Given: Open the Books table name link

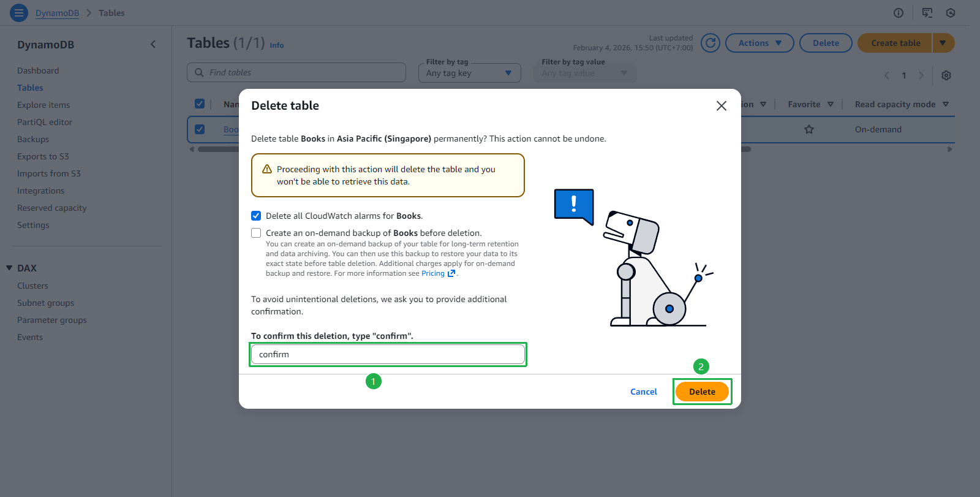Looking at the screenshot, I should tap(231, 129).
